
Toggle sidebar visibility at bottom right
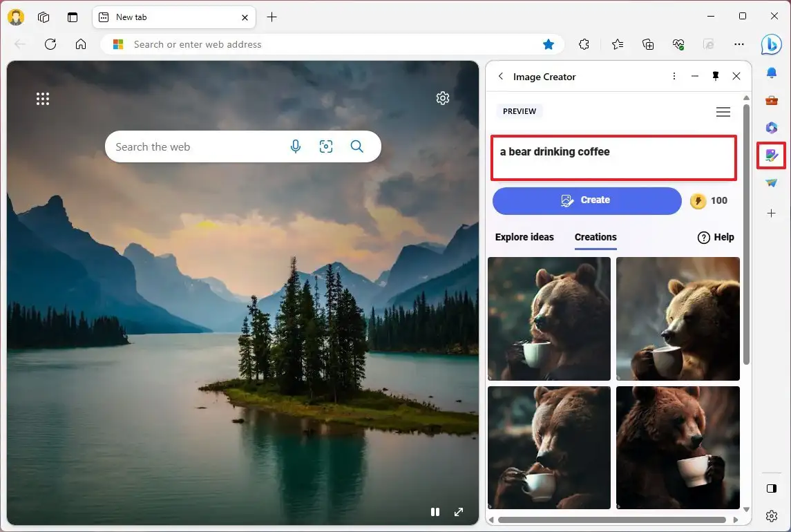click(772, 488)
